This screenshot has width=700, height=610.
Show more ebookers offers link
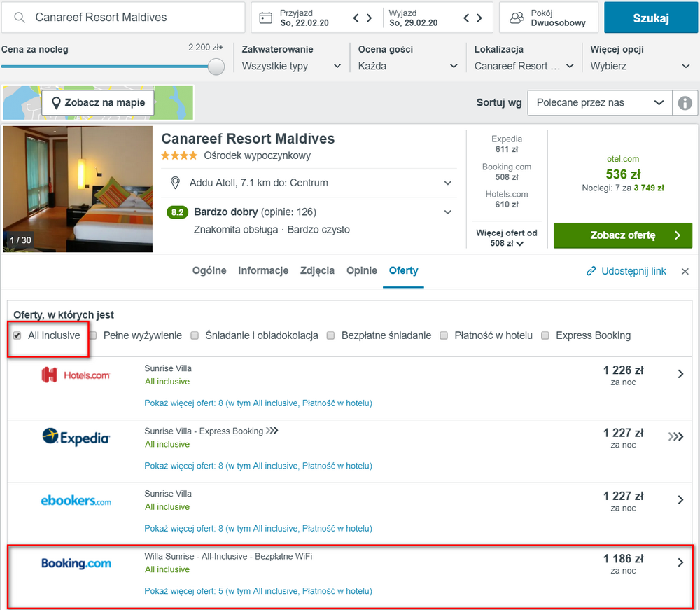(258, 528)
